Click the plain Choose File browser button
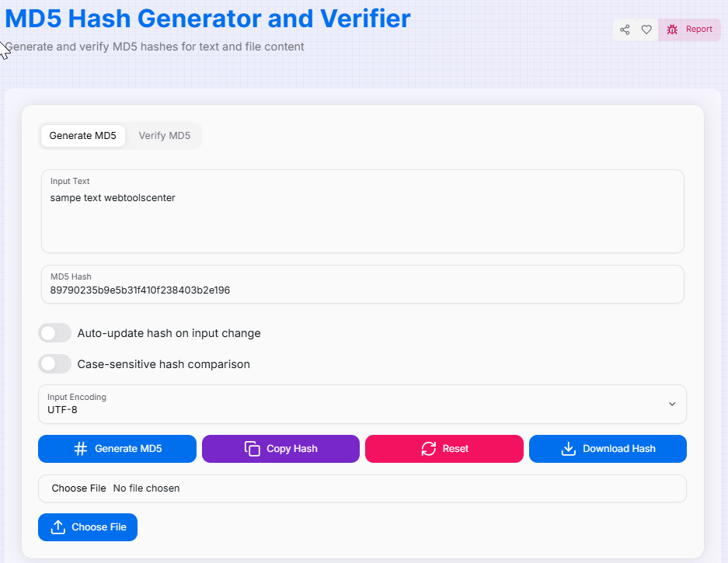This screenshot has width=728, height=563. [78, 488]
